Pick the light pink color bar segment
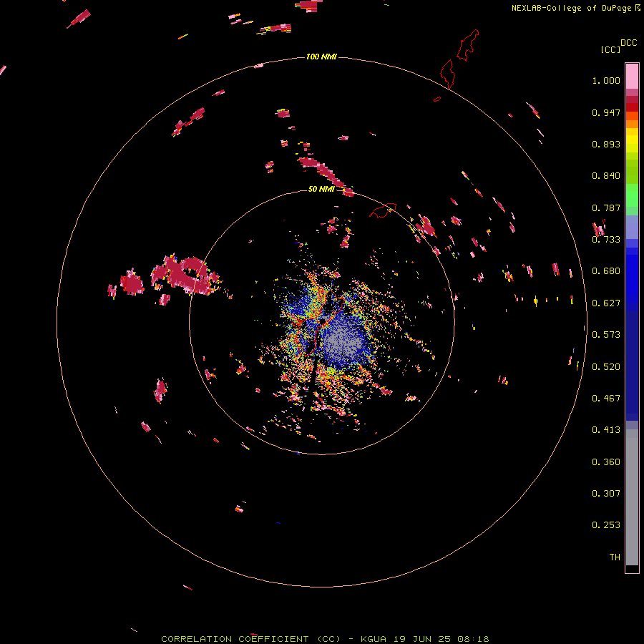This screenshot has height=644, width=644. tap(632, 76)
